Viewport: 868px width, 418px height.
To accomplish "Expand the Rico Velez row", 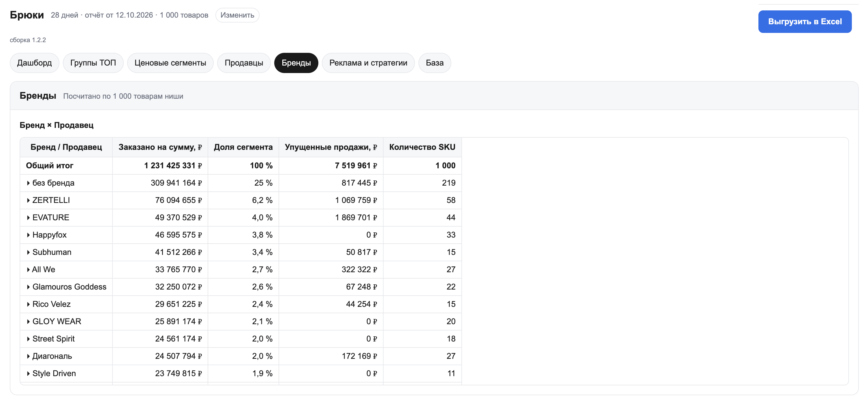I will pyautogui.click(x=28, y=304).
